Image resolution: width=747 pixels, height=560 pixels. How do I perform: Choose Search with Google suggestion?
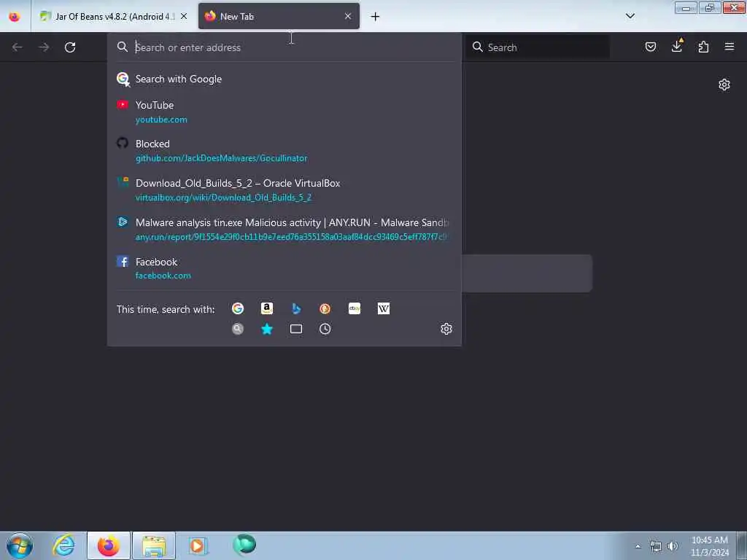pyautogui.click(x=285, y=79)
